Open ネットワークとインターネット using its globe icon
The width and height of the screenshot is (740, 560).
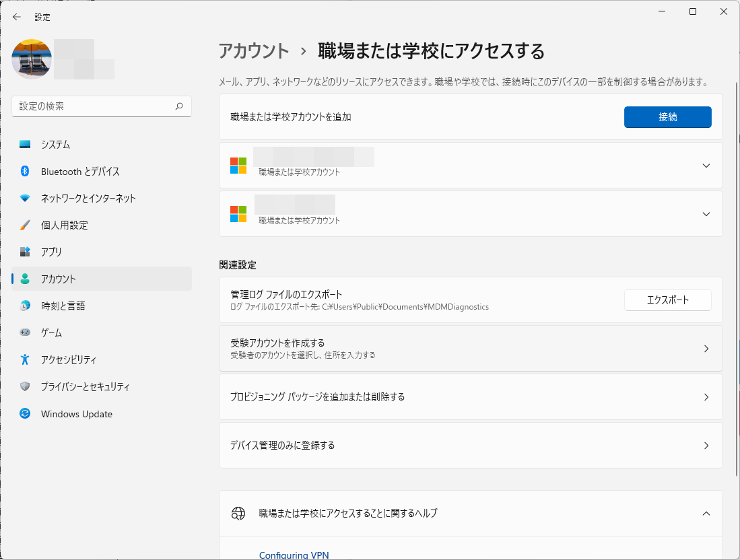click(x=23, y=199)
